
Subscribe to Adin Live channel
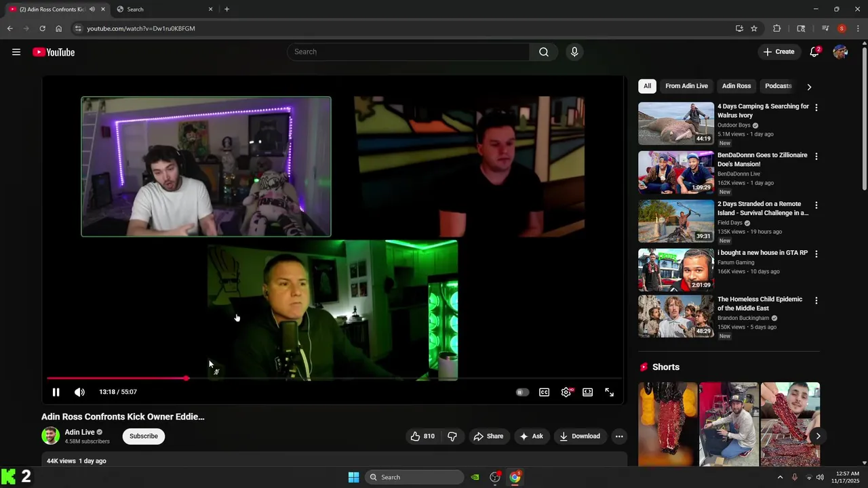coord(144,436)
